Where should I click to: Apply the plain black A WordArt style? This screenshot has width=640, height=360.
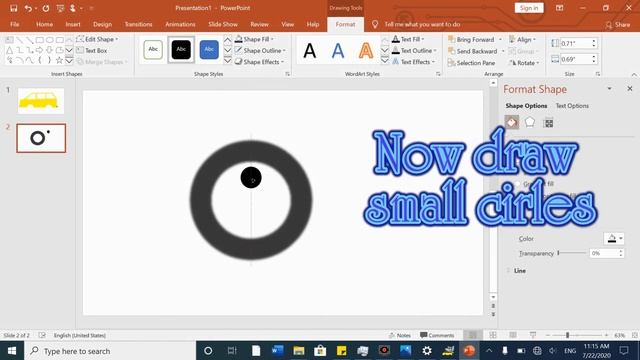click(310, 51)
